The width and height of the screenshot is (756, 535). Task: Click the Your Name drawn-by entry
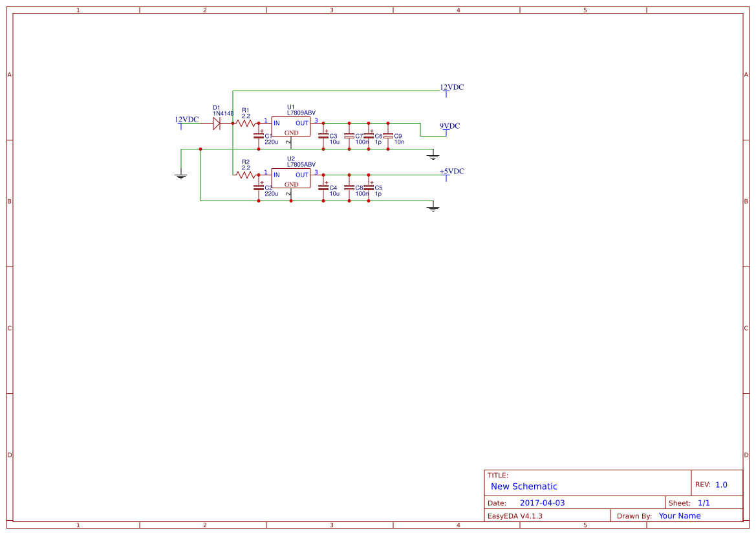(x=679, y=516)
